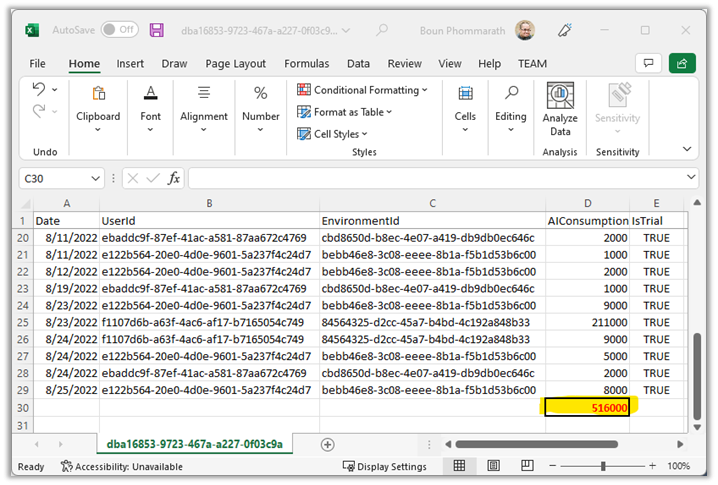Go to the Page Layout tab

(x=235, y=64)
